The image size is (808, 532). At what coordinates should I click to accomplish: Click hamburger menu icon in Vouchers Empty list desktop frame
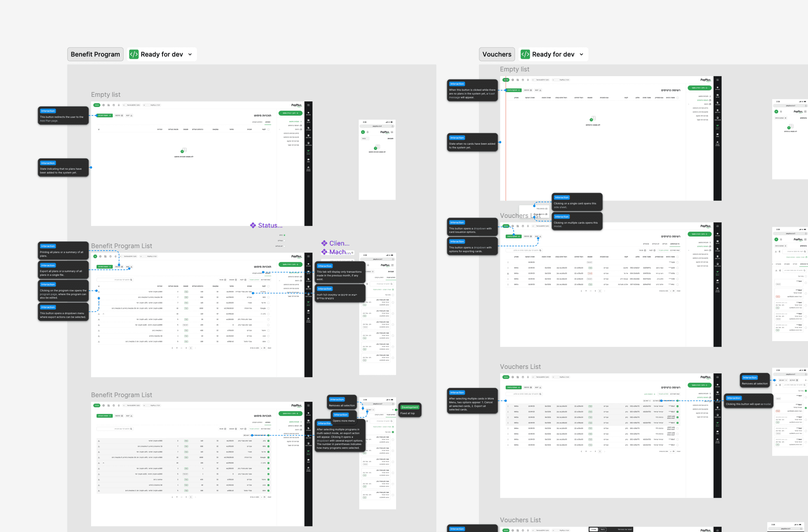pos(718,80)
